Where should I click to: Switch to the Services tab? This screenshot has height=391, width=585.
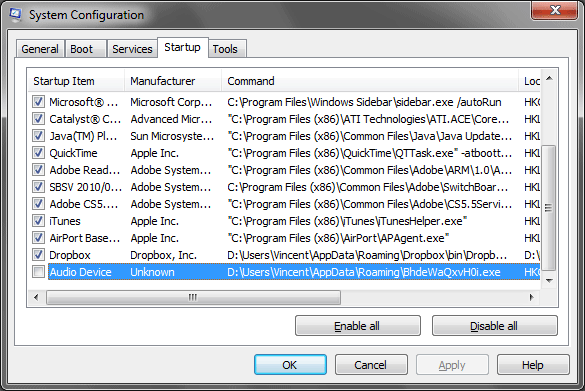coord(132,49)
